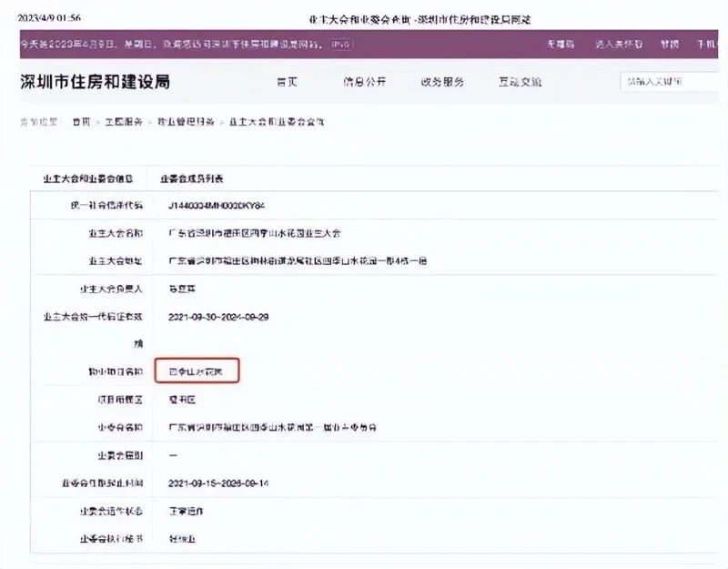
Task: Open the 政务服务 navigation menu
Action: click(444, 81)
